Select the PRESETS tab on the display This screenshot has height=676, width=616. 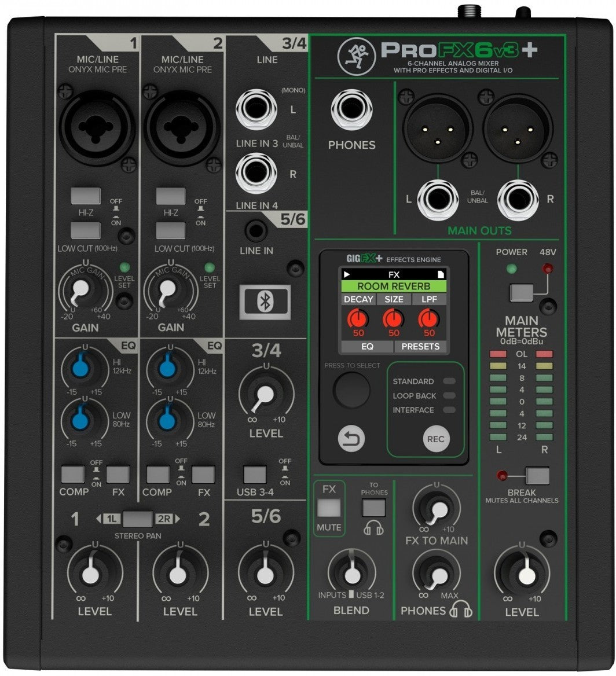(x=420, y=347)
